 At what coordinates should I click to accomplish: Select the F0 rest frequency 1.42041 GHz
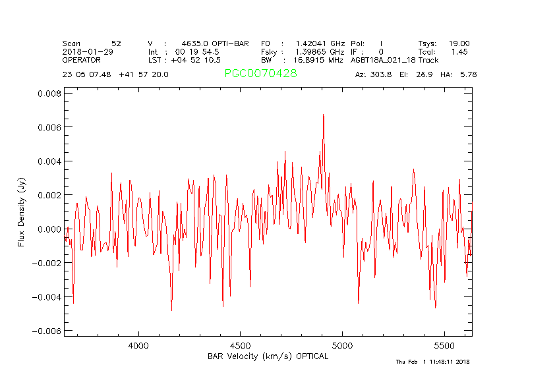pos(311,43)
